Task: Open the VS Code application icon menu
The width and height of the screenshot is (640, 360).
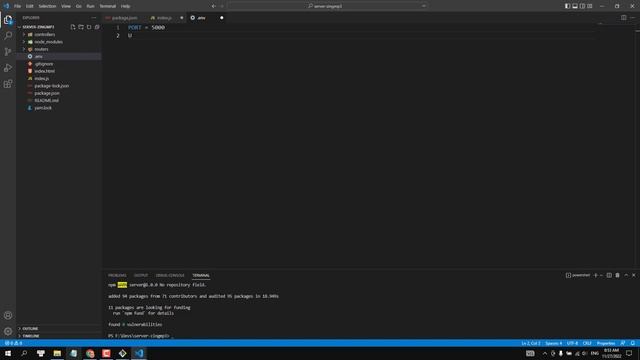Action: pos(6,6)
